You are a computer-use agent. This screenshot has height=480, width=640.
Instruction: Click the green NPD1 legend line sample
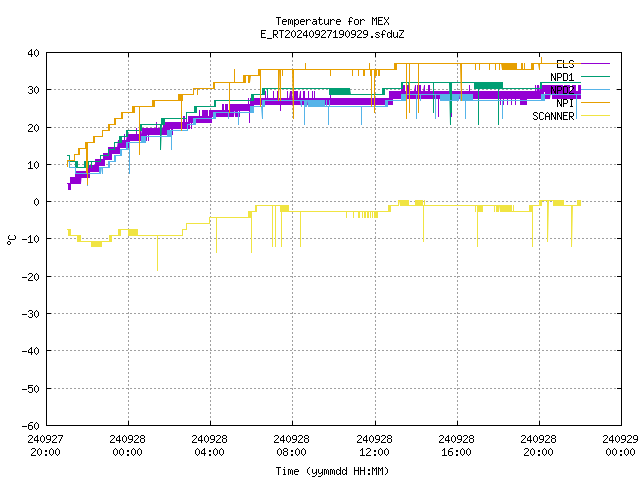(x=595, y=76)
